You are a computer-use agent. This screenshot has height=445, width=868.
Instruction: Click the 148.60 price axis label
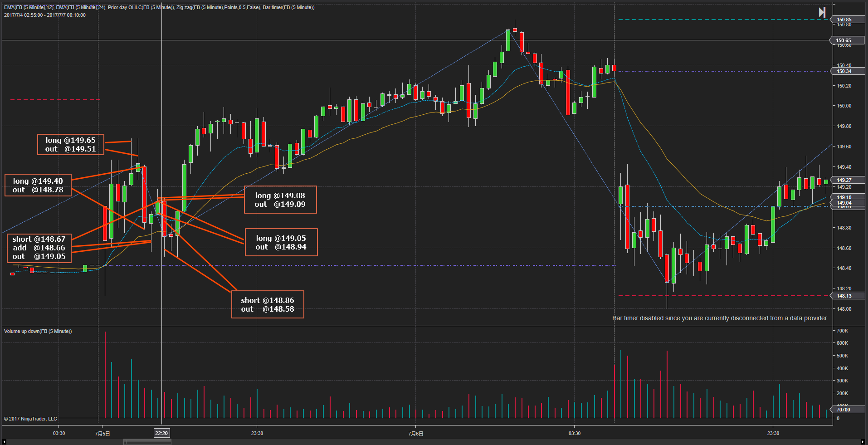[x=844, y=248]
